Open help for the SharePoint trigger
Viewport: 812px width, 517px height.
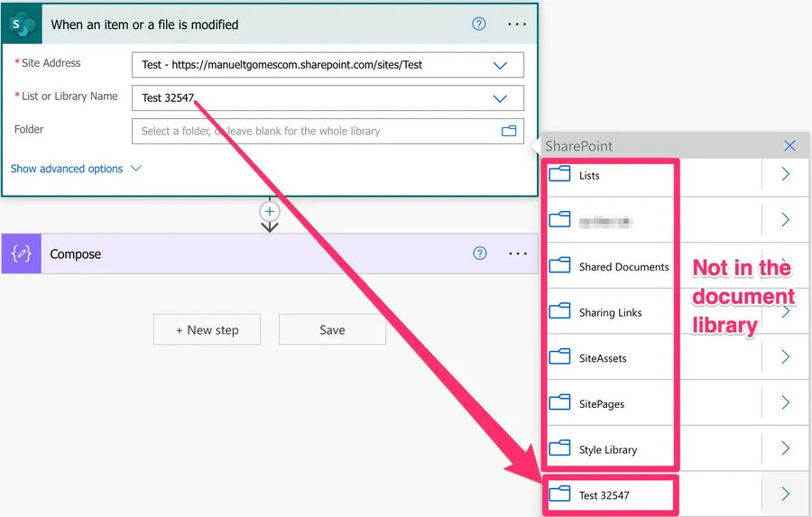479,24
